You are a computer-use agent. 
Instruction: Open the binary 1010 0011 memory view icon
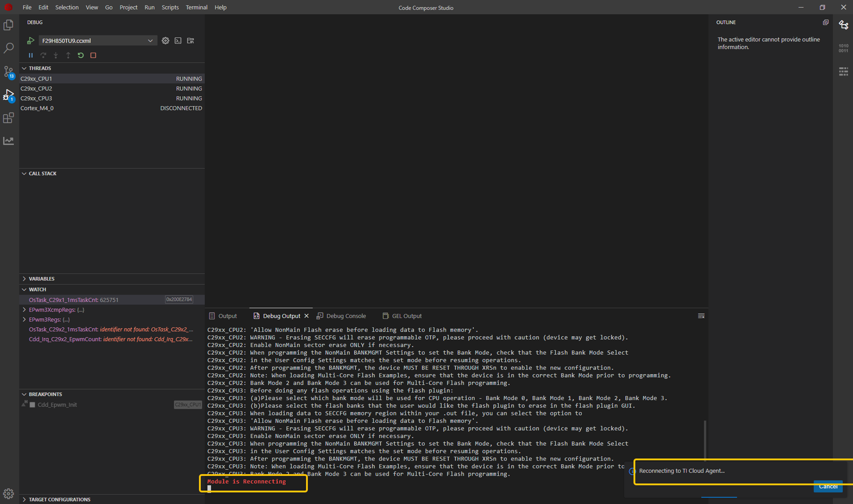[844, 48]
